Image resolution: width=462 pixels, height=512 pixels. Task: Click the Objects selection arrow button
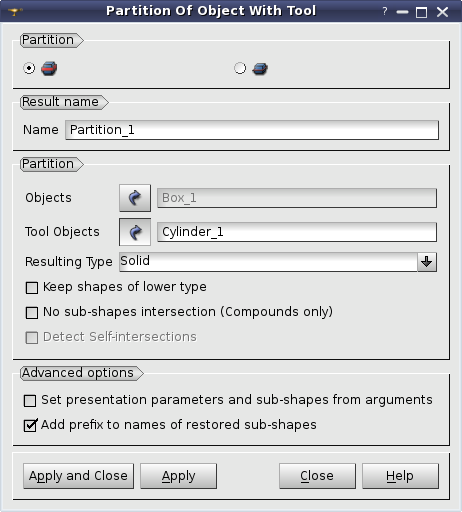point(135,198)
